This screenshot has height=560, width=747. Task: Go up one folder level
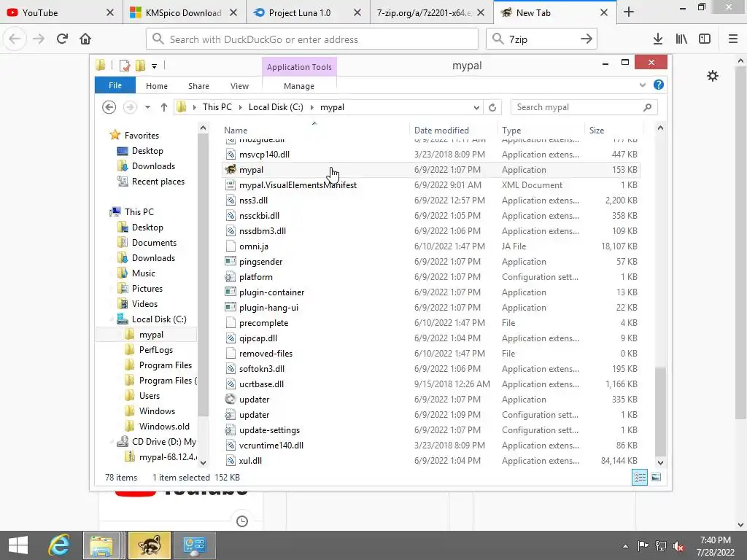164,107
